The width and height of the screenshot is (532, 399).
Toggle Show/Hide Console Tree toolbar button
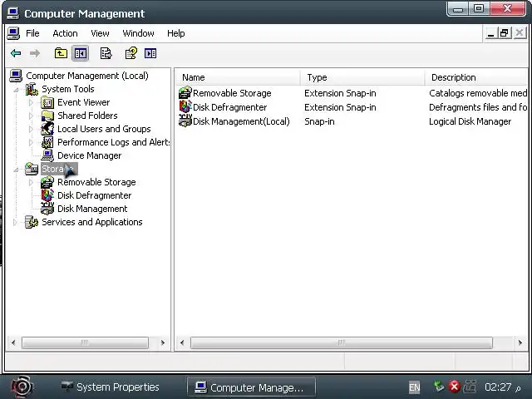click(81, 53)
